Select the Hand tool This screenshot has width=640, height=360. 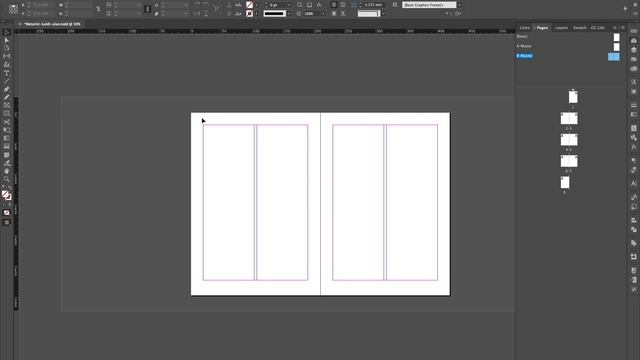(x=7, y=171)
